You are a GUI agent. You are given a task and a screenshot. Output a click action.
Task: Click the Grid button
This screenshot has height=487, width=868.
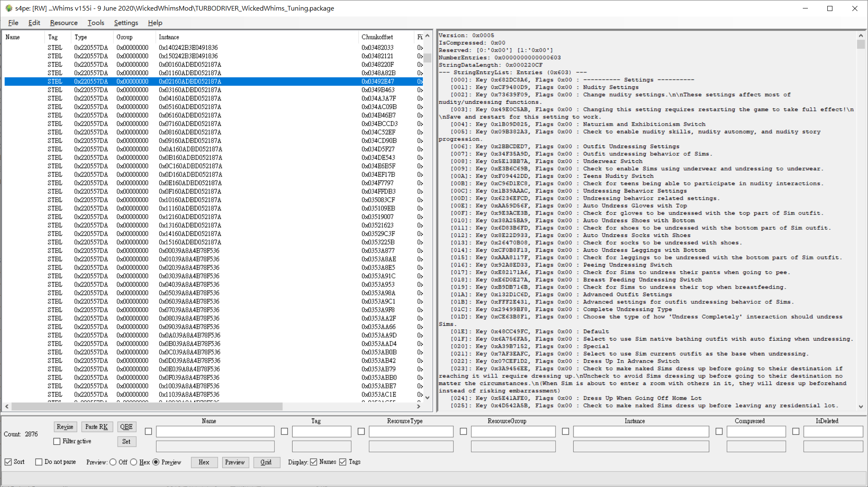(x=266, y=462)
